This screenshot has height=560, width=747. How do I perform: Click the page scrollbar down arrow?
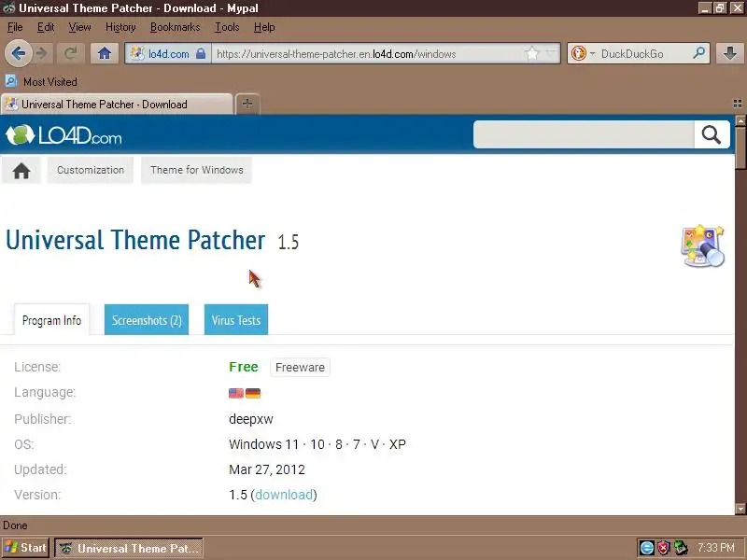point(740,509)
